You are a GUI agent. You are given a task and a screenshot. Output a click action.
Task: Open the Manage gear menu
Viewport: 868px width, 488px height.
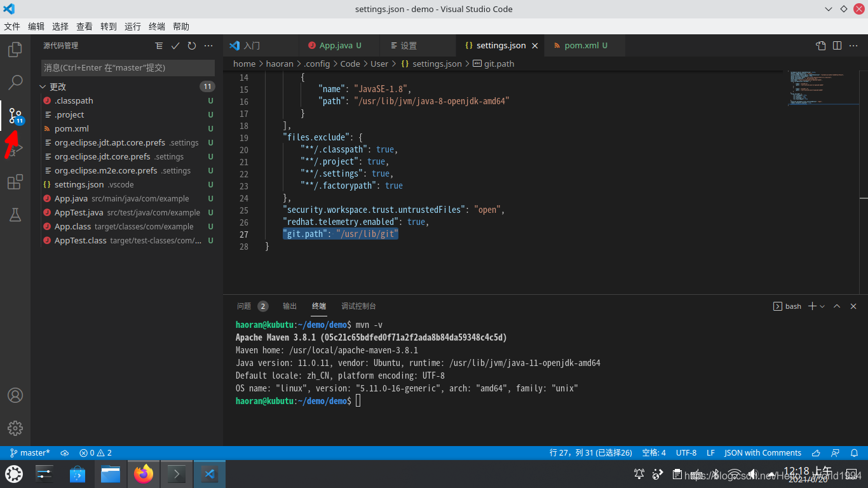(x=15, y=428)
